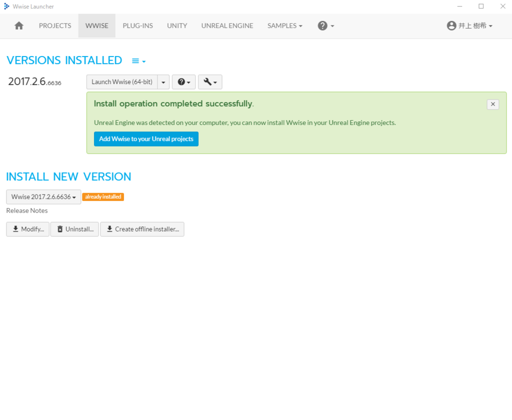Open the user account menu 井上 樹希
This screenshot has width=512, height=420.
click(469, 26)
